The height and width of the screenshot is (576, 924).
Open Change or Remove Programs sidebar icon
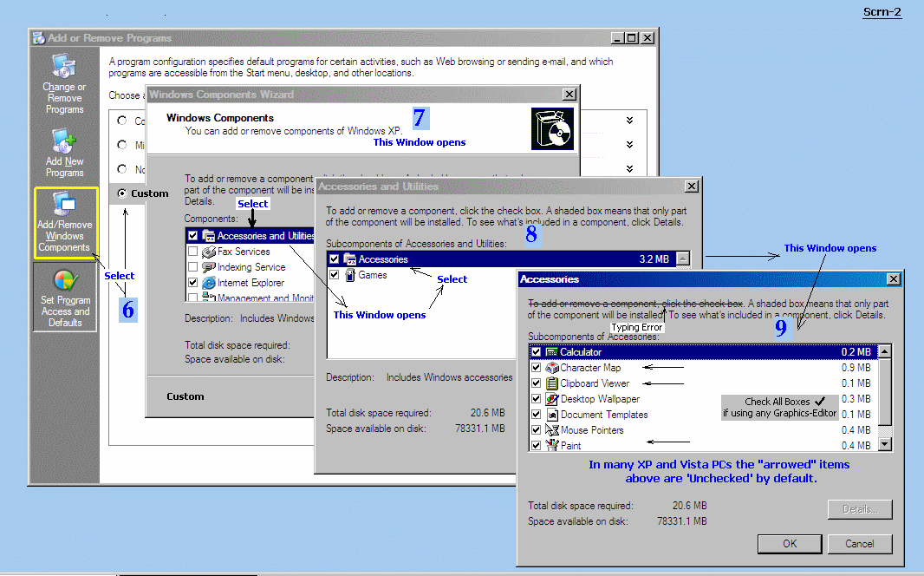click(64, 65)
